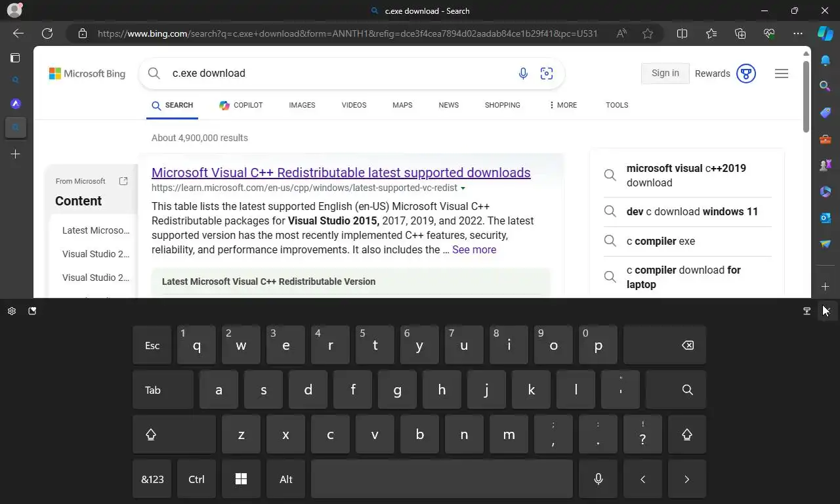Screen dimensions: 840x504
Task: Open new vertical tab plus button
Action: pyautogui.click(x=16, y=154)
